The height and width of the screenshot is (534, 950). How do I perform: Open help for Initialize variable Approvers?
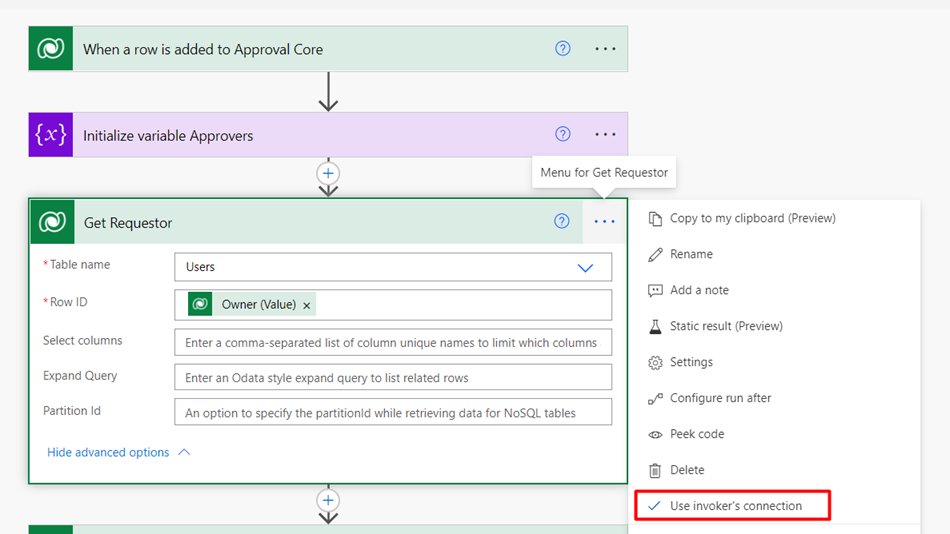[563, 134]
